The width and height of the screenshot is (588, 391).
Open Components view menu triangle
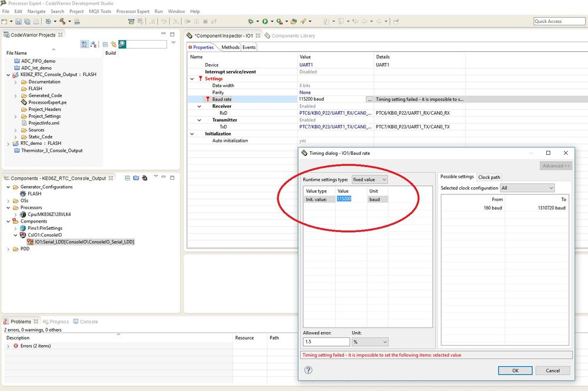tap(155, 177)
